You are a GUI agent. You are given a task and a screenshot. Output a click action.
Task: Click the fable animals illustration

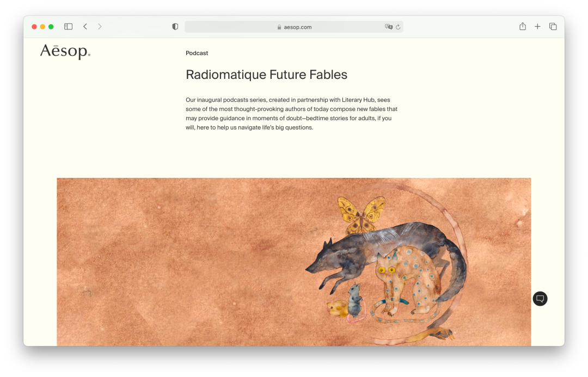click(x=294, y=262)
